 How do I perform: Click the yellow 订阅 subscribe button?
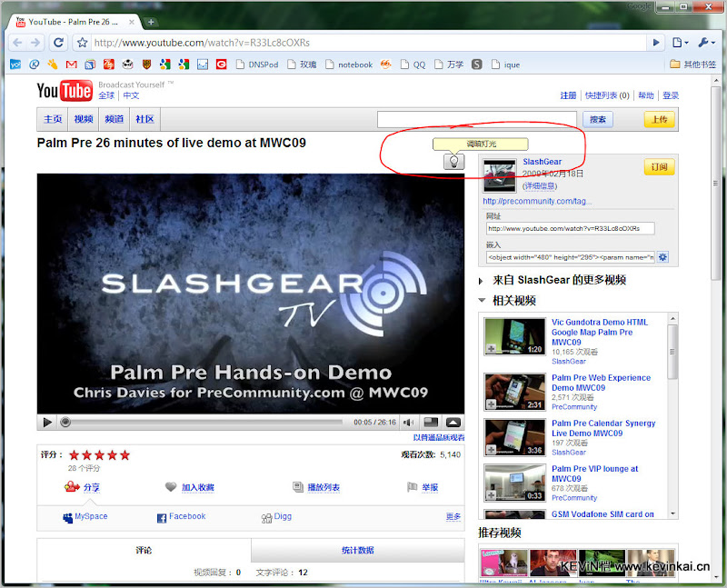[660, 167]
